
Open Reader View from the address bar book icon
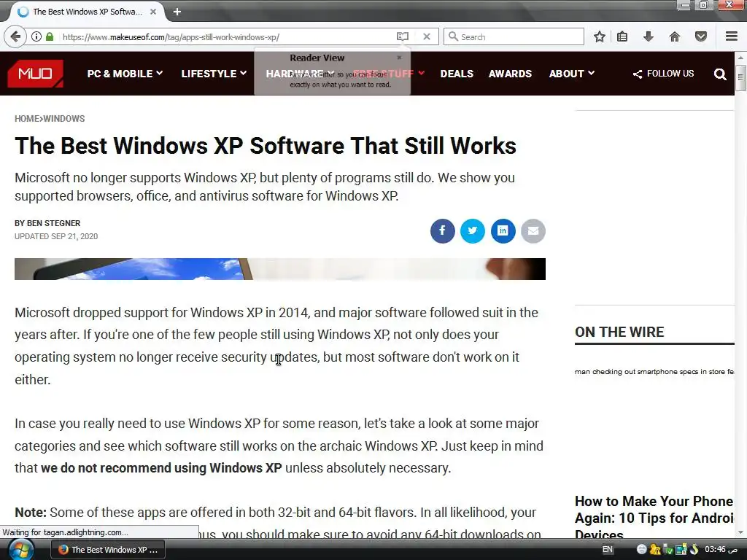pos(403,36)
